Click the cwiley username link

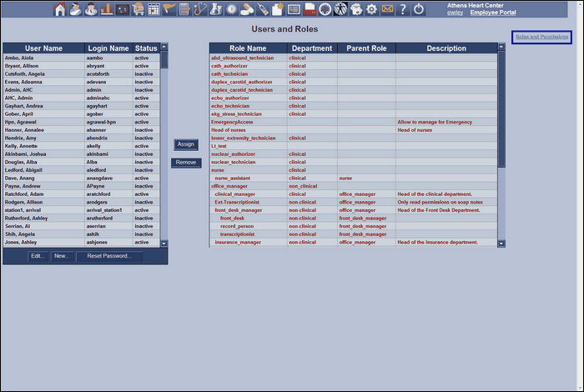[455, 13]
